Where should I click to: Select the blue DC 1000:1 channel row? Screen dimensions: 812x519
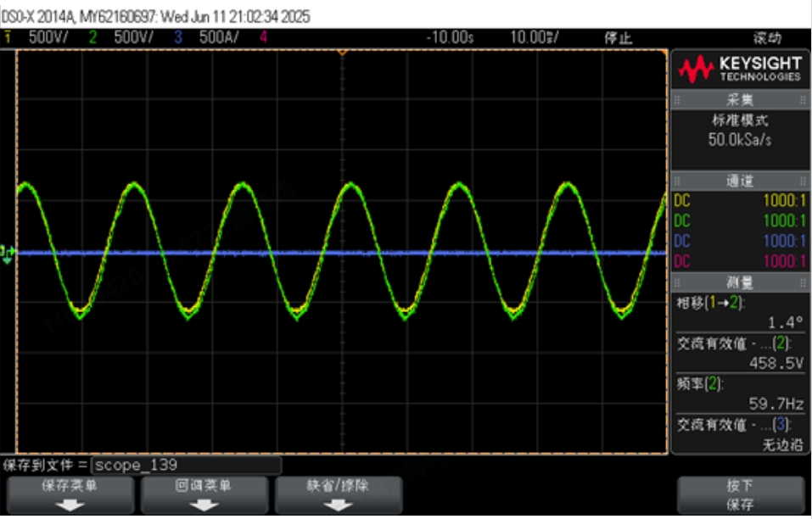pos(741,241)
